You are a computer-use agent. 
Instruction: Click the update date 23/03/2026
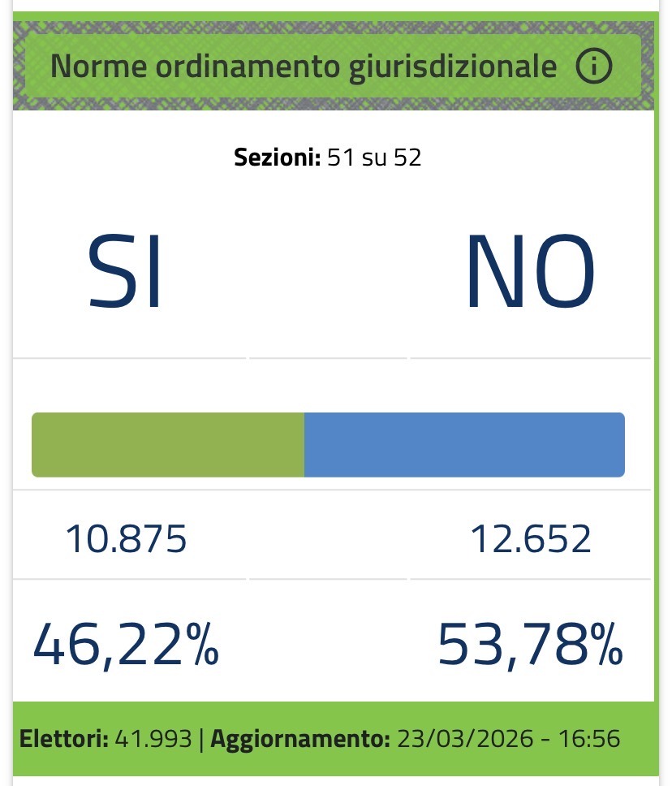(x=460, y=740)
